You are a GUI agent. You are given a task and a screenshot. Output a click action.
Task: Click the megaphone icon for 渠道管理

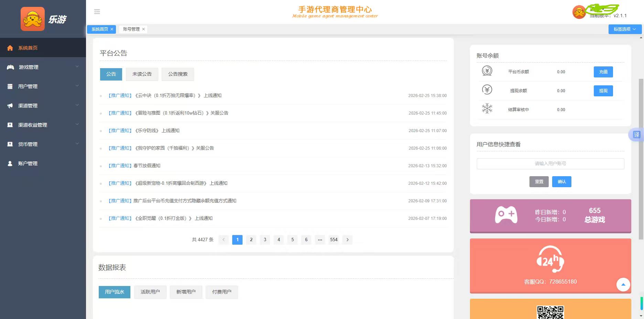tap(10, 105)
